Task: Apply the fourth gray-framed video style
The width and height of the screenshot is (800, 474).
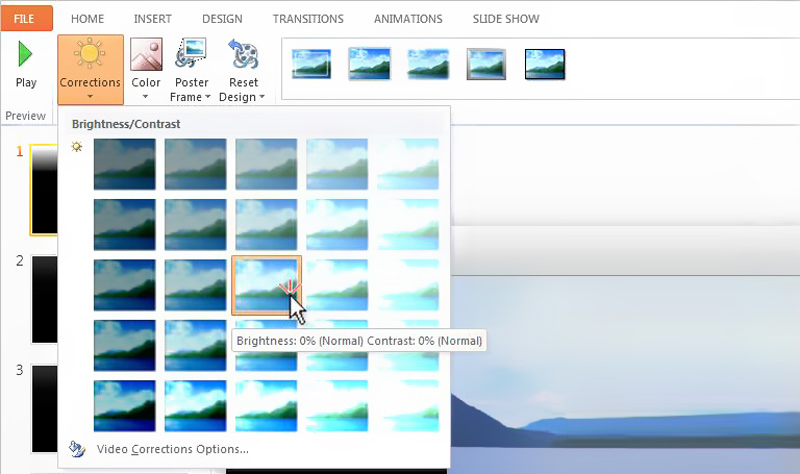Action: click(486, 64)
